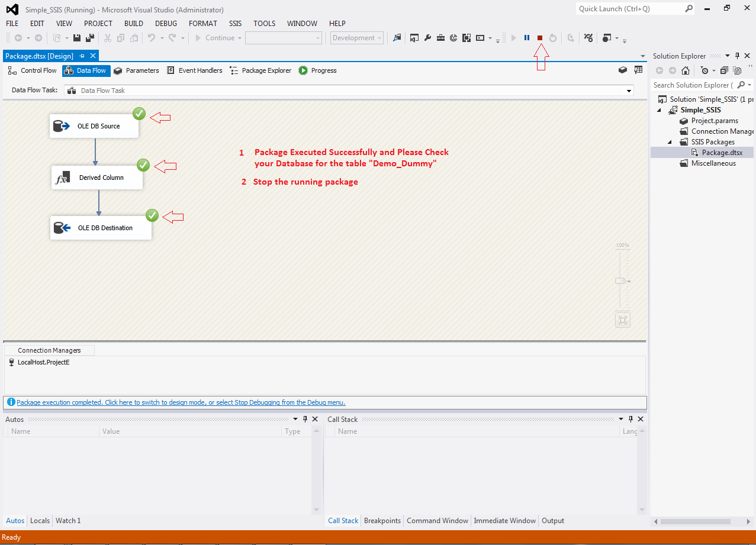Image resolution: width=756 pixels, height=545 pixels.
Task: Switch to the Watch 1 tab
Action: pyautogui.click(x=67, y=521)
